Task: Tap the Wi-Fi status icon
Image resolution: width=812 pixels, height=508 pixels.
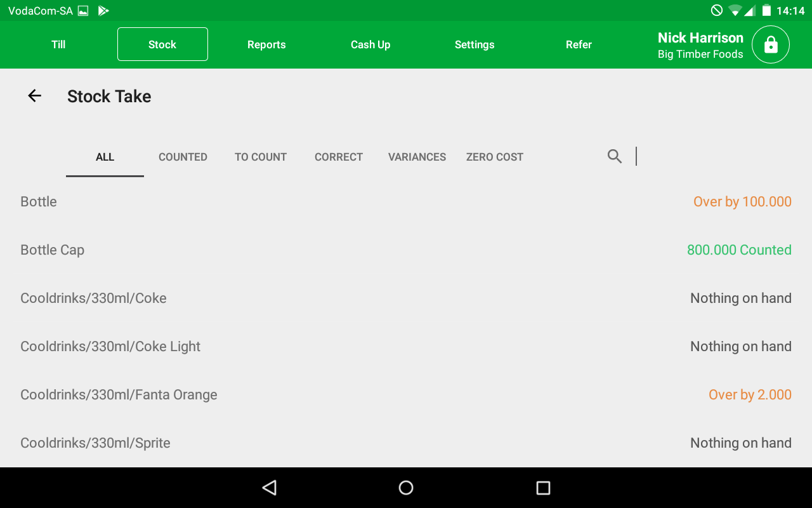Action: point(735,11)
